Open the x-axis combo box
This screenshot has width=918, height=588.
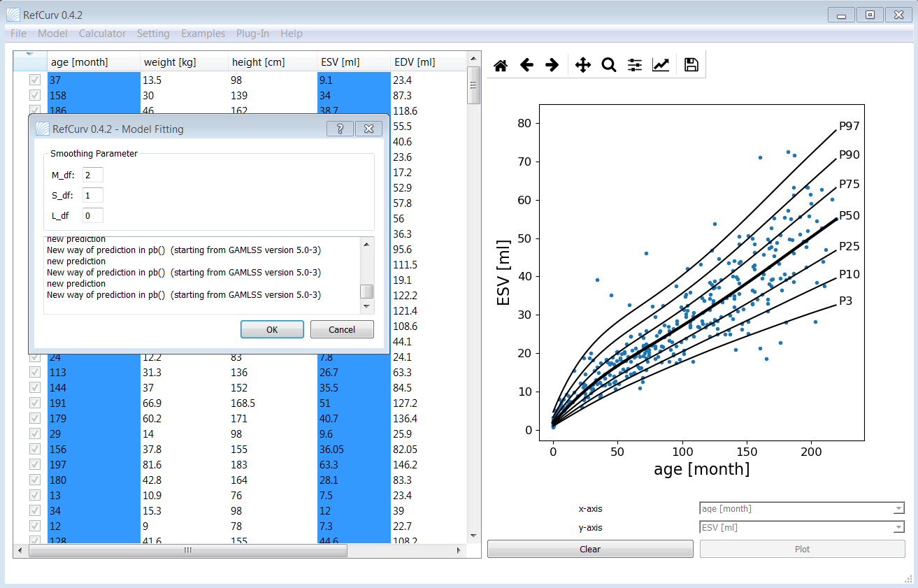[802, 509]
